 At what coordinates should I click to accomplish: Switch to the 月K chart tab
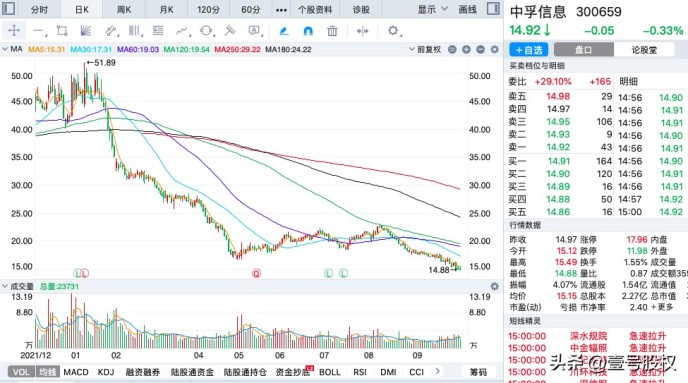coord(166,9)
